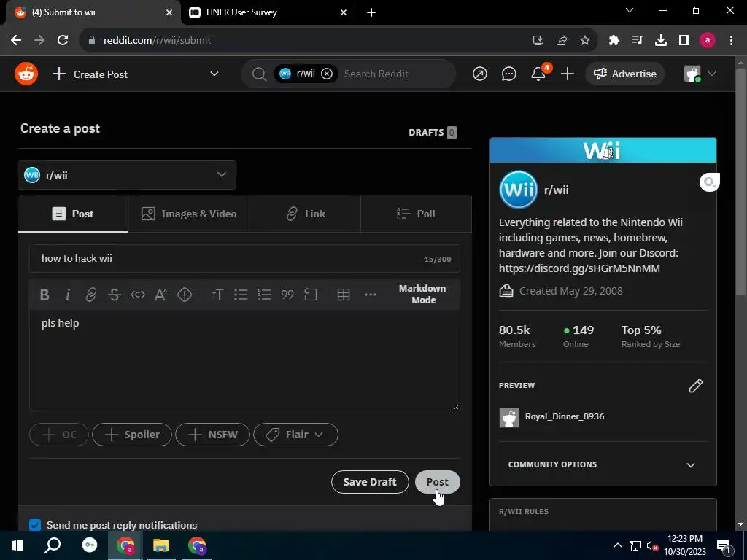Open the r/wii community link in sidebar
The width and height of the screenshot is (747, 560).
click(556, 190)
